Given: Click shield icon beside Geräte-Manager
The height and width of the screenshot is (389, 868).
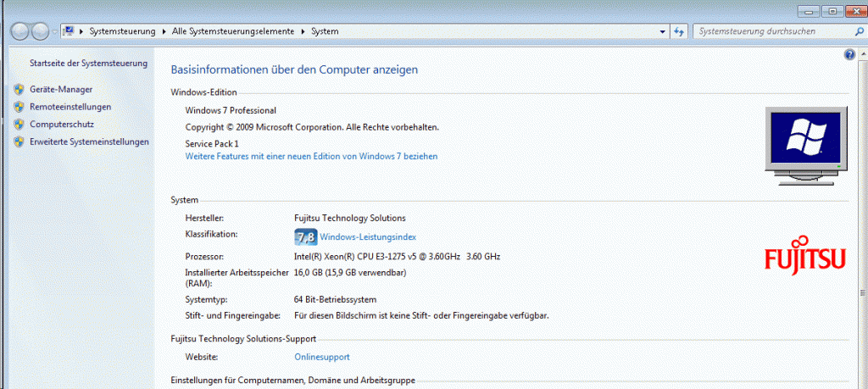Looking at the screenshot, I should [19, 89].
